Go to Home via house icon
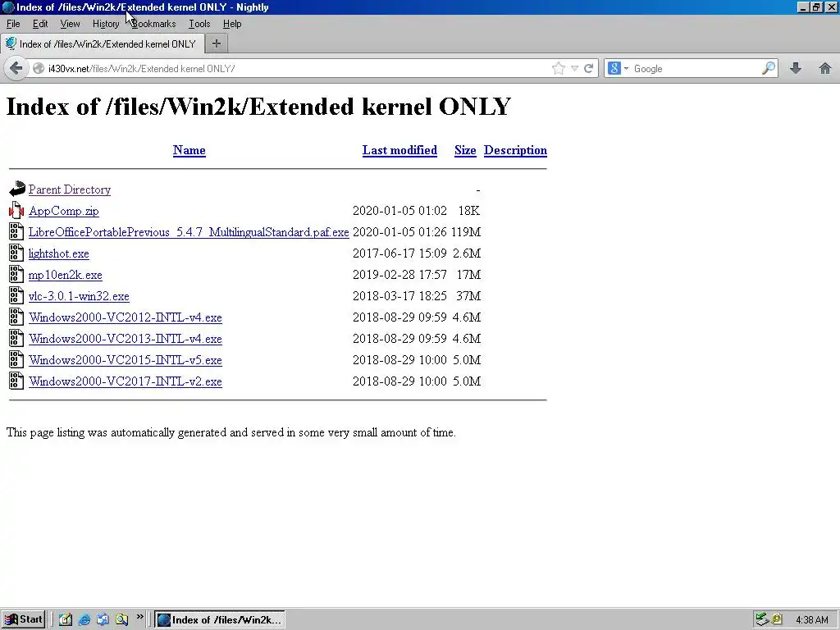 point(825,68)
